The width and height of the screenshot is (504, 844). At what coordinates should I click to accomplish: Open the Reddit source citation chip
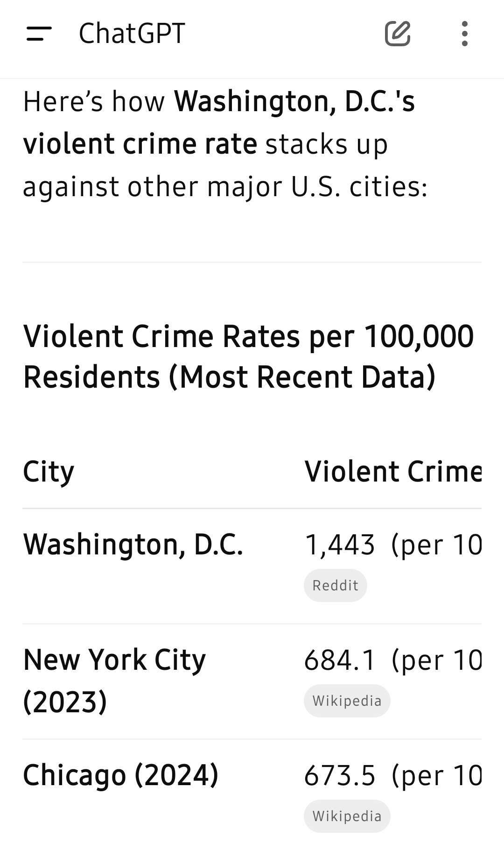(335, 585)
